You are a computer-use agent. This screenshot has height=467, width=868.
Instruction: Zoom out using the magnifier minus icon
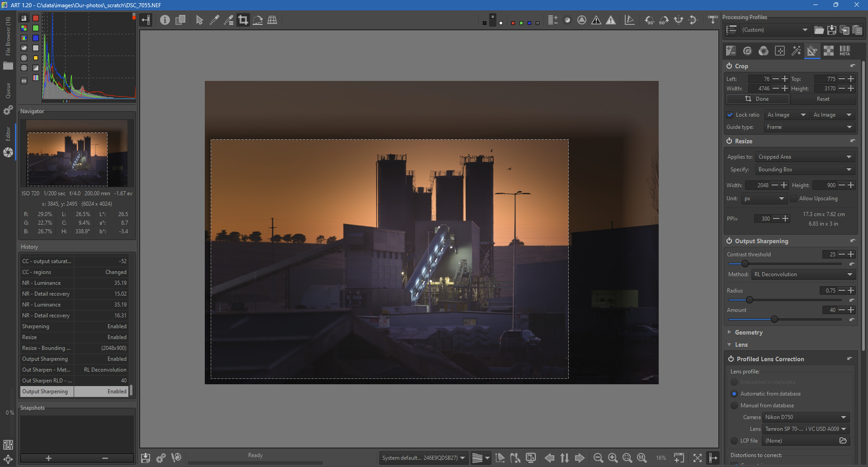[x=598, y=458]
